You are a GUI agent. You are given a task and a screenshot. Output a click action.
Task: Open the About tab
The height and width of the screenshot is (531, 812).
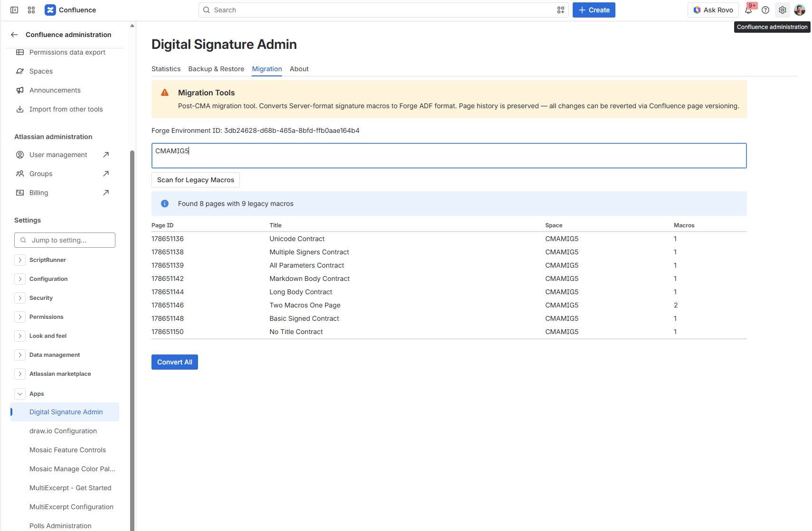click(299, 69)
